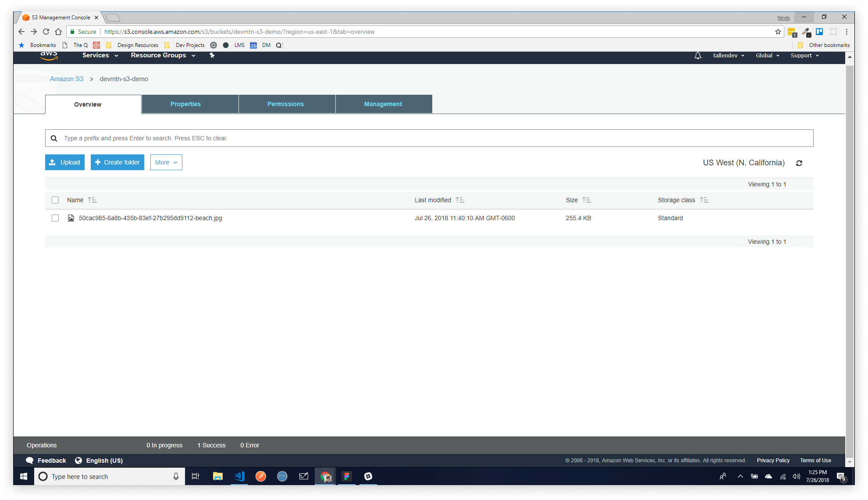Image resolution: width=868 pixels, height=500 pixels.
Task: Sort by Name column sort icon
Action: pyautogui.click(x=92, y=200)
